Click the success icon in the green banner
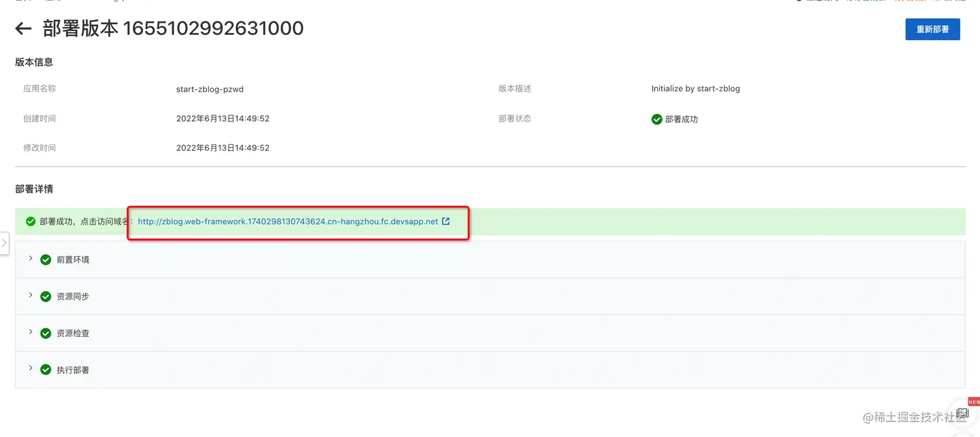 (x=30, y=221)
